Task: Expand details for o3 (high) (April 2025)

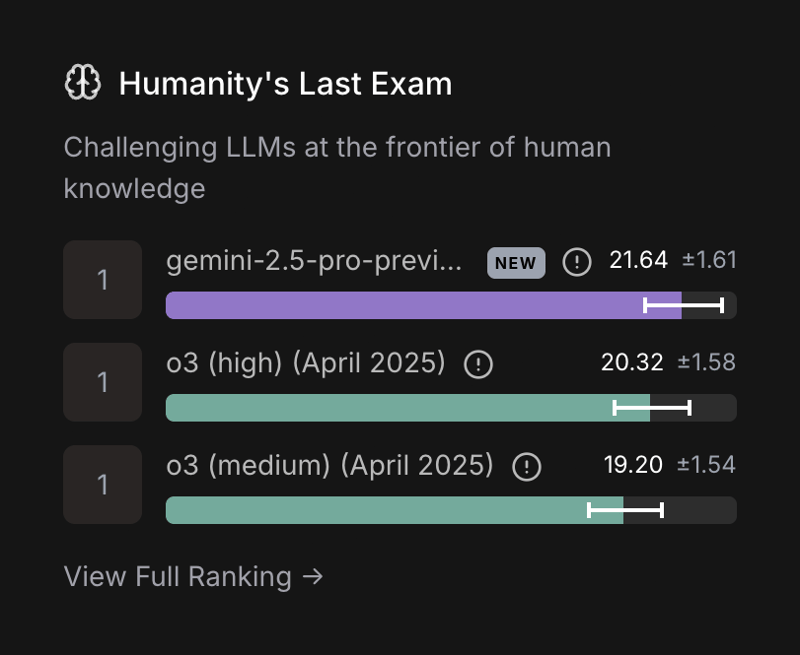Action: pyautogui.click(x=305, y=364)
